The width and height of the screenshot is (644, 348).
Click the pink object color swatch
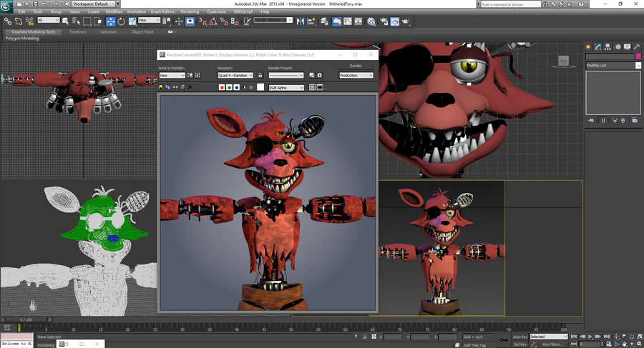pyautogui.click(x=638, y=56)
